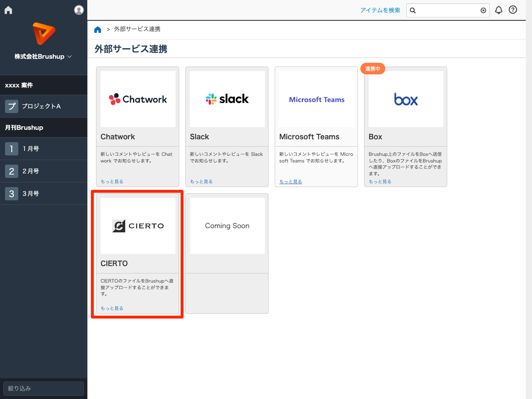This screenshot has height=399, width=532.
Task: Go to home via sidebar house icon
Action: tap(8, 10)
